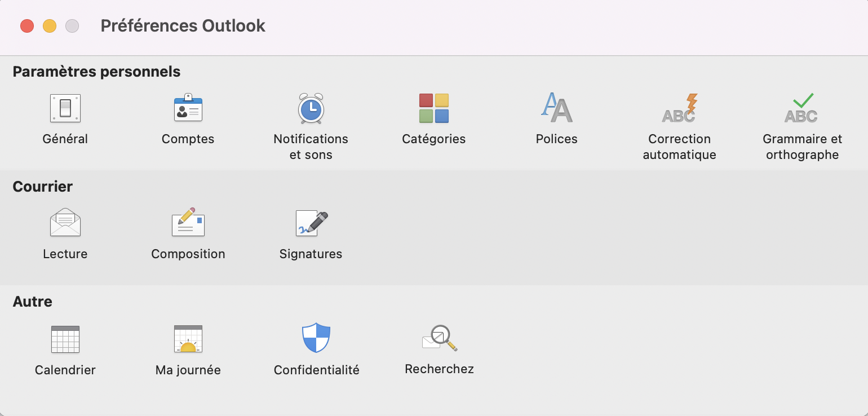
Task: Open Recherchez magnifier icon
Action: [x=439, y=338]
